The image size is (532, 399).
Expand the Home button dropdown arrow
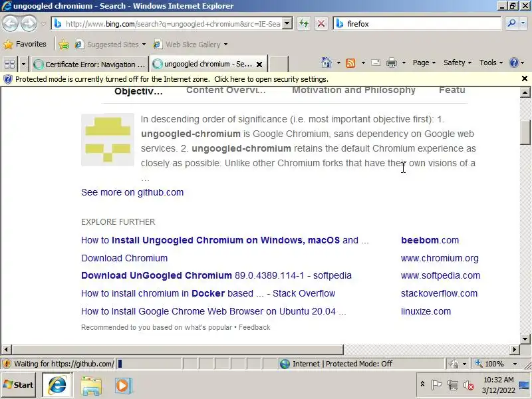[338, 63]
